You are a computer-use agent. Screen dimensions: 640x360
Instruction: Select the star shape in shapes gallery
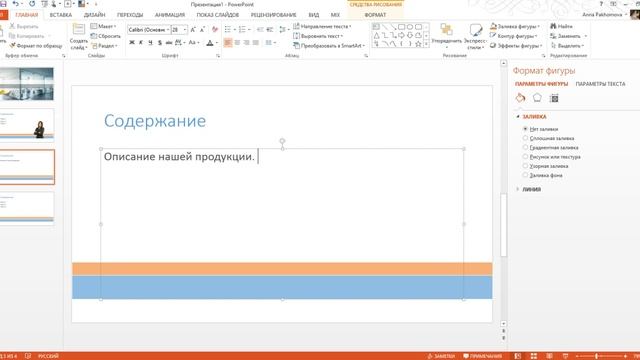[x=418, y=44]
